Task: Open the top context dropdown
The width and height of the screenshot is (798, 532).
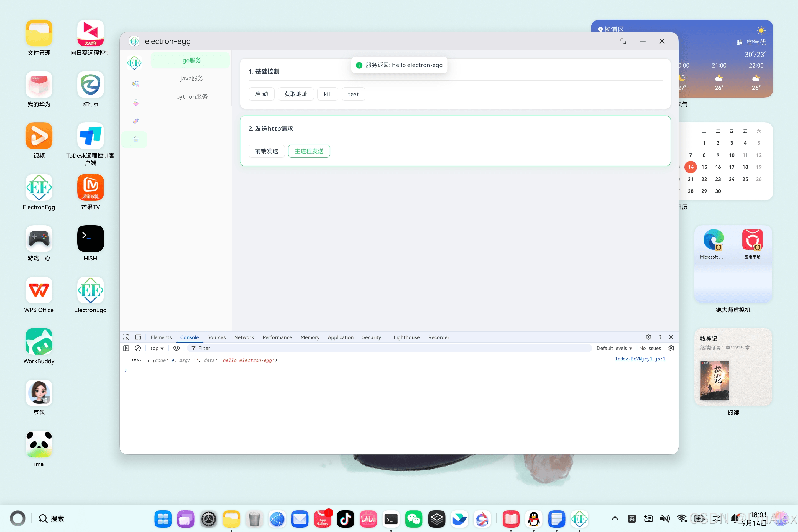Action: coord(157,348)
